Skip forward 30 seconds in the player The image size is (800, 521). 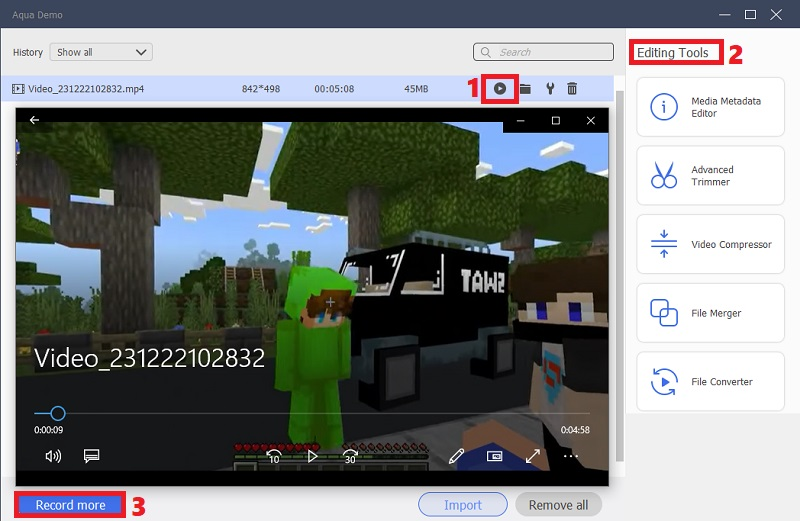(x=350, y=456)
